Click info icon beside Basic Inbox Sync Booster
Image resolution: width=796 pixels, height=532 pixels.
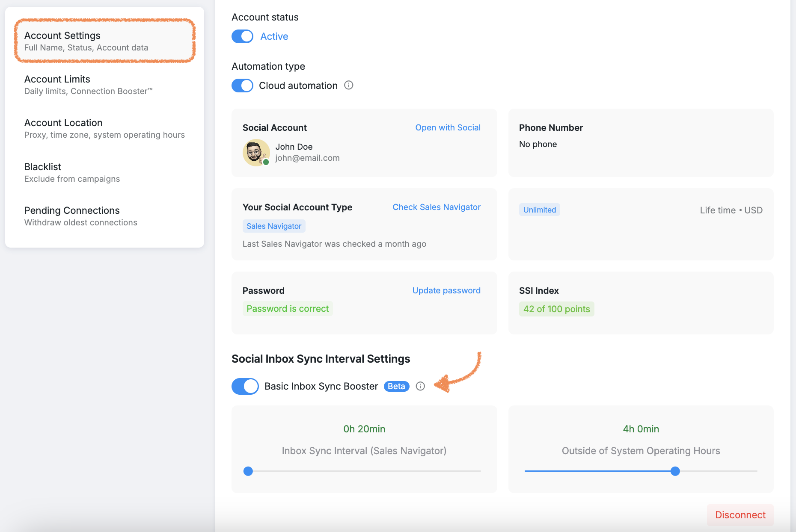[420, 386]
